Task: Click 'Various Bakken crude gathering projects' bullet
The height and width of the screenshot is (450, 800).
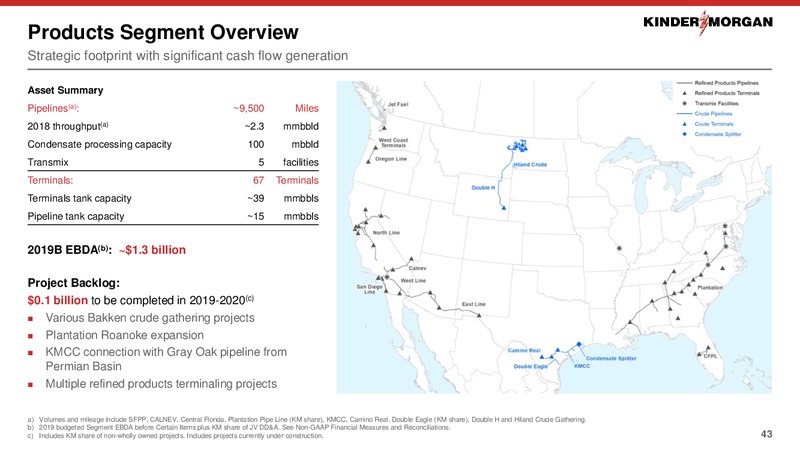Action: click(150, 318)
